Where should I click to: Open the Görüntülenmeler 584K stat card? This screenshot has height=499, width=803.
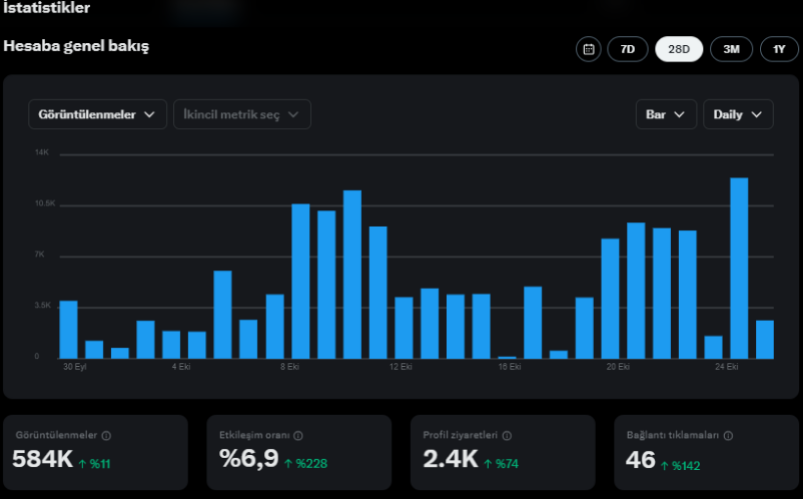[x=96, y=452]
